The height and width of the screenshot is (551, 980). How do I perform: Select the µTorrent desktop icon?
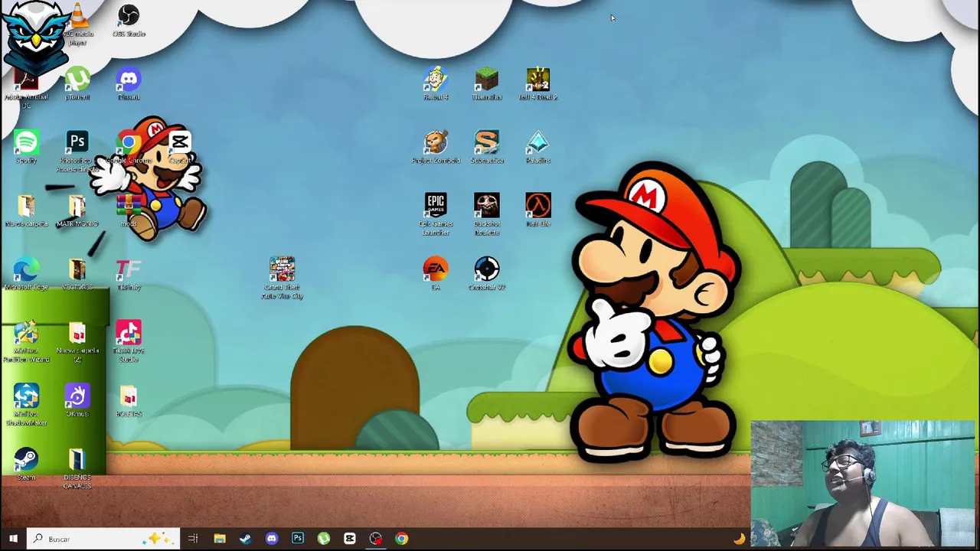[77, 80]
